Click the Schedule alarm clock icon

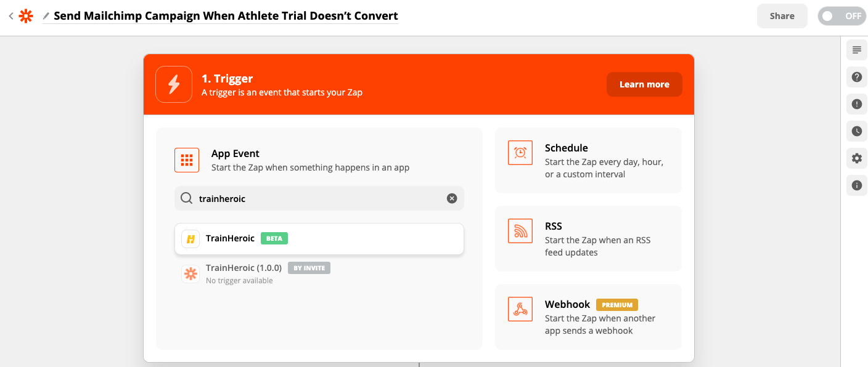520,153
